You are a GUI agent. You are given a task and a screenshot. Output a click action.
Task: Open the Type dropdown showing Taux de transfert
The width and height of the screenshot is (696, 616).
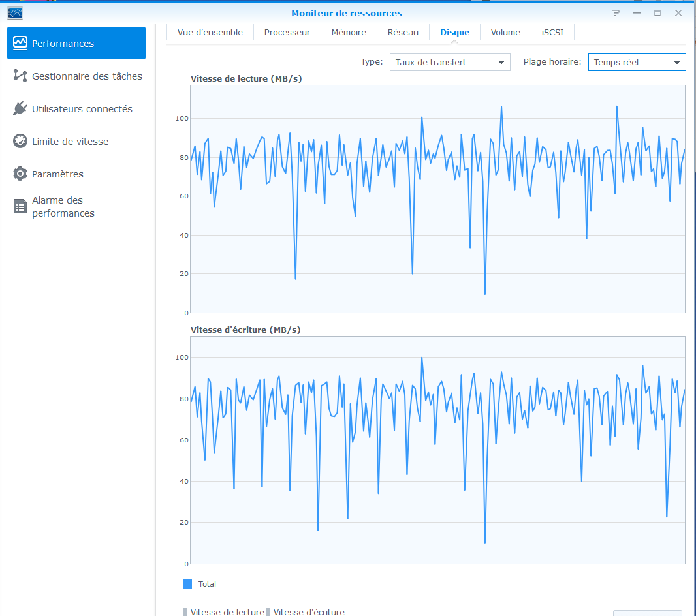(x=449, y=63)
